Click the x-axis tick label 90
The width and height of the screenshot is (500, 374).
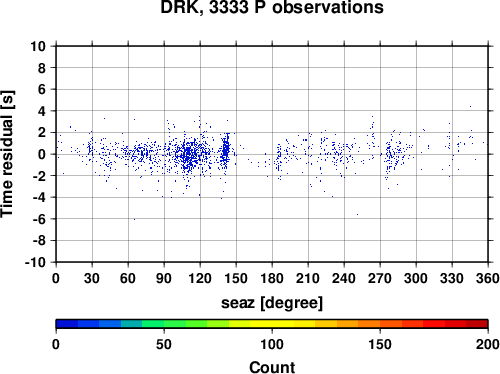tap(164, 278)
